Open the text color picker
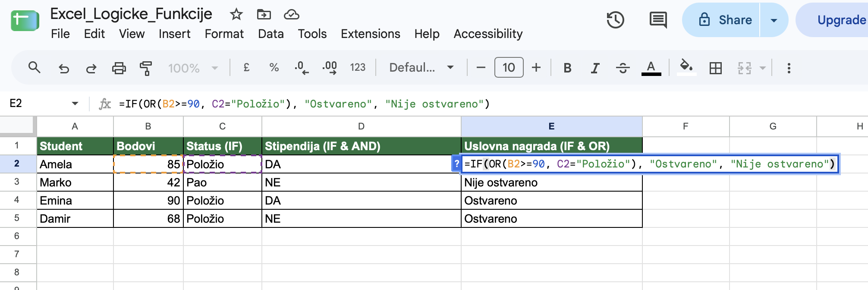The width and height of the screenshot is (868, 290). coord(651,68)
